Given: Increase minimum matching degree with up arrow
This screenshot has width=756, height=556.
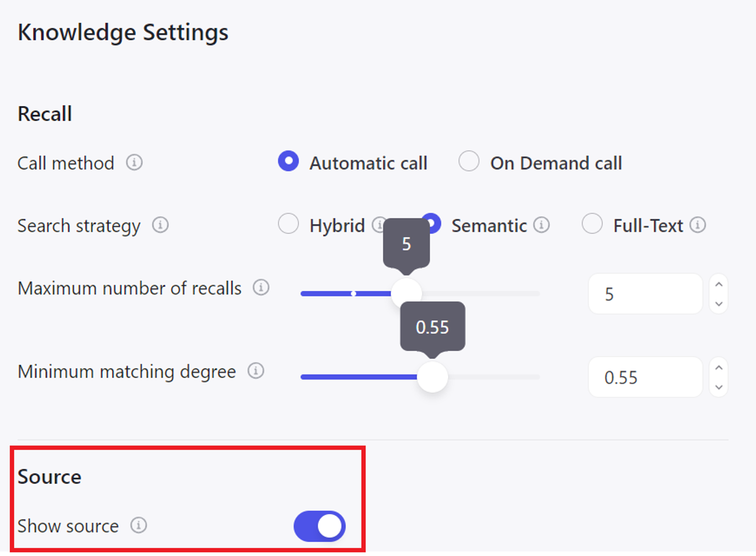Looking at the screenshot, I should pos(718,368).
